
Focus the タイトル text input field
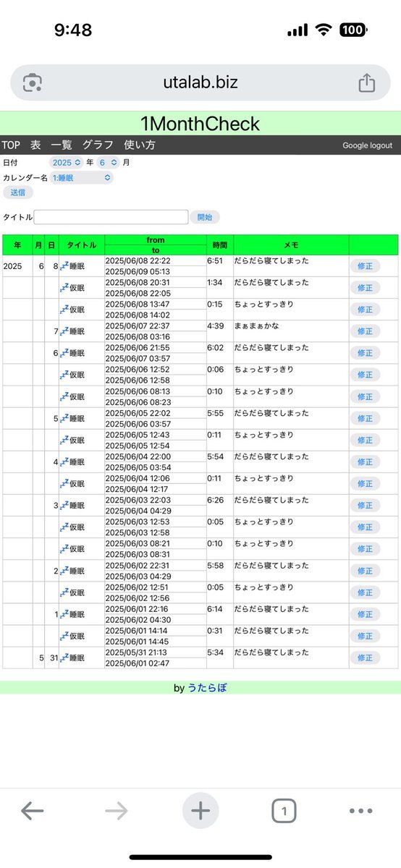(111, 217)
